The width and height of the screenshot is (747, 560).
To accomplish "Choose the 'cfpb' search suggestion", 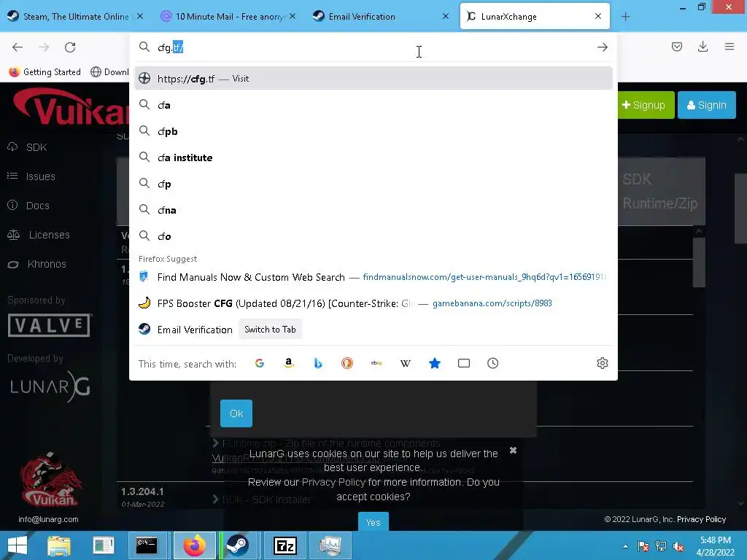I will point(373,131).
